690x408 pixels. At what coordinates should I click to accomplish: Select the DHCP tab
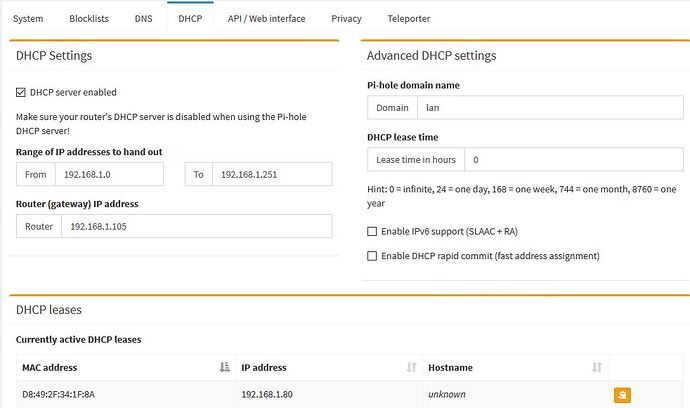pyautogui.click(x=190, y=19)
